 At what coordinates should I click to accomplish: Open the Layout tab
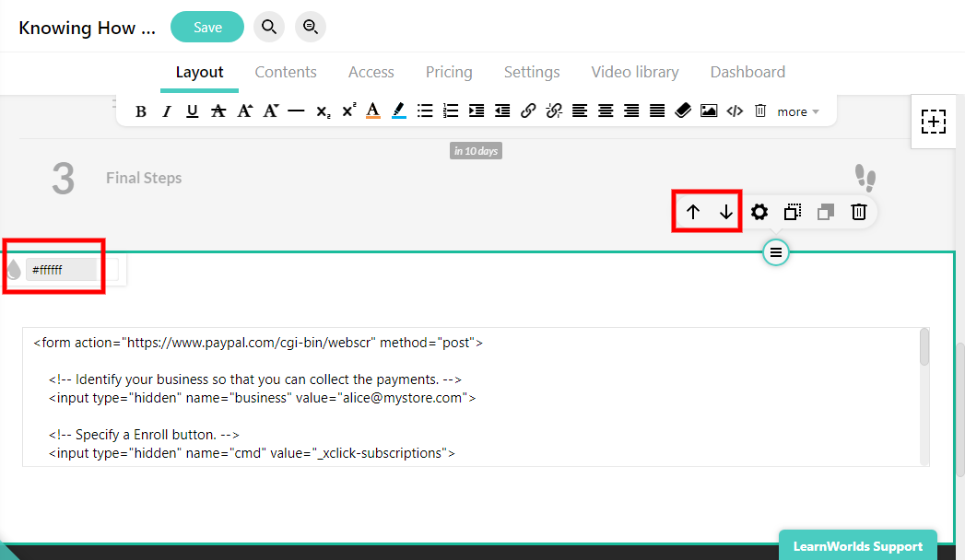[199, 73]
